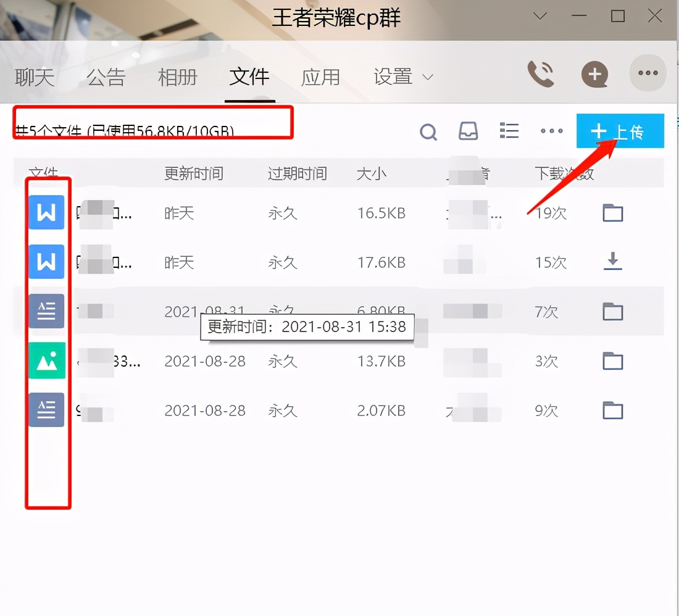This screenshot has height=616, width=679.
Task: Click the 大小 column header
Action: pos(372,173)
